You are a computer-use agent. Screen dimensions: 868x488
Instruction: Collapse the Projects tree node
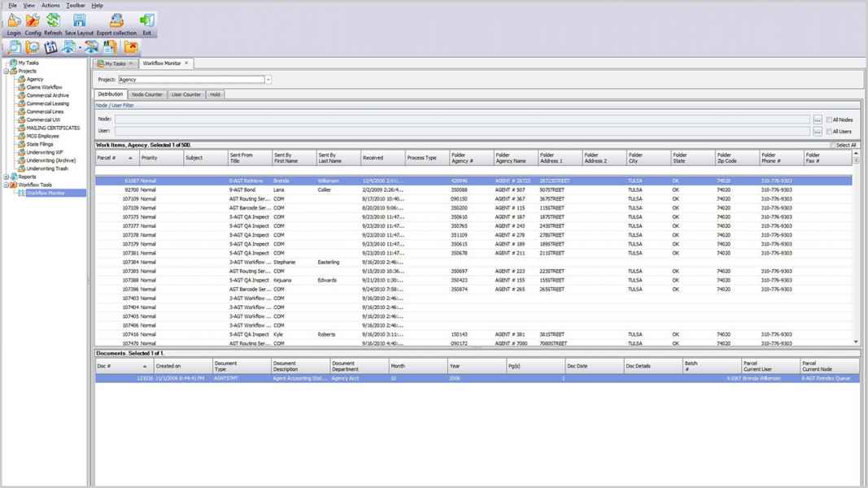[7, 71]
